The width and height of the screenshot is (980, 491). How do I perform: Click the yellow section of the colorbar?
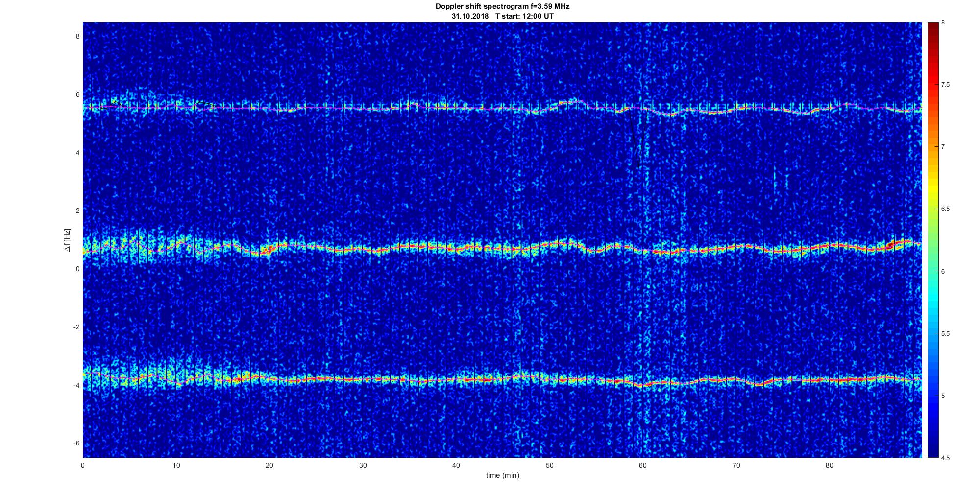(933, 188)
